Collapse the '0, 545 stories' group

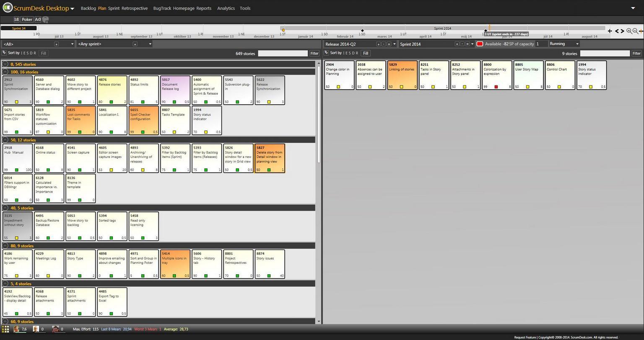tap(5, 64)
